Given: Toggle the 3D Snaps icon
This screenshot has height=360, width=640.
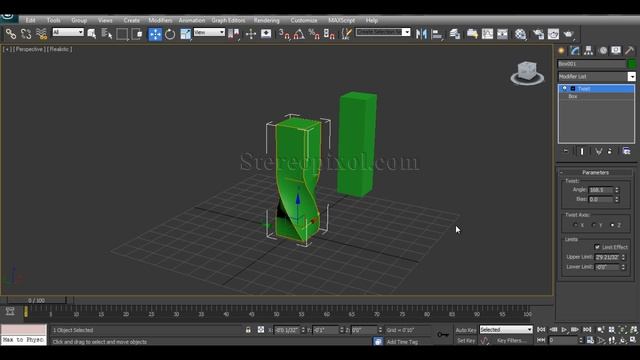Looking at the screenshot, I should pos(284,34).
